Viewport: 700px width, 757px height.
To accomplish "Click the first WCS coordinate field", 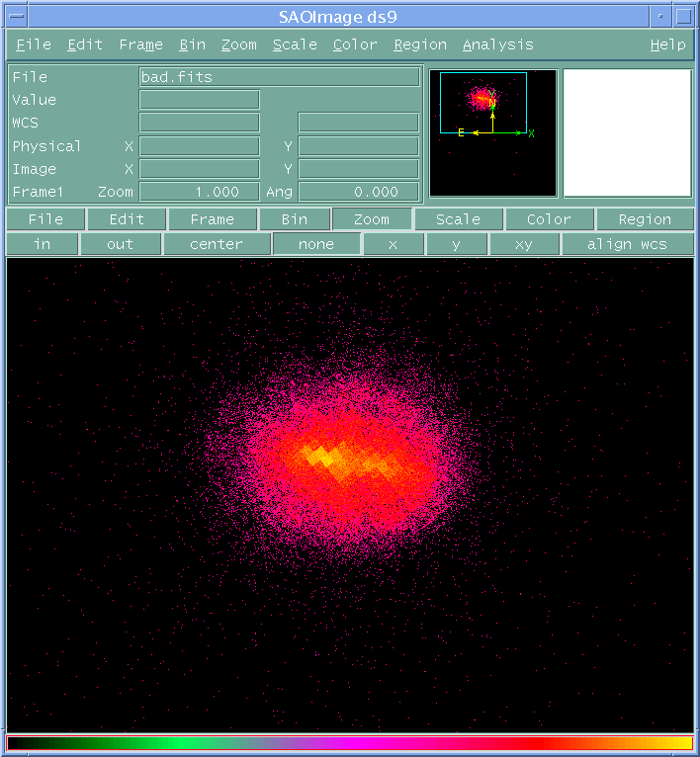I will pyautogui.click(x=200, y=123).
